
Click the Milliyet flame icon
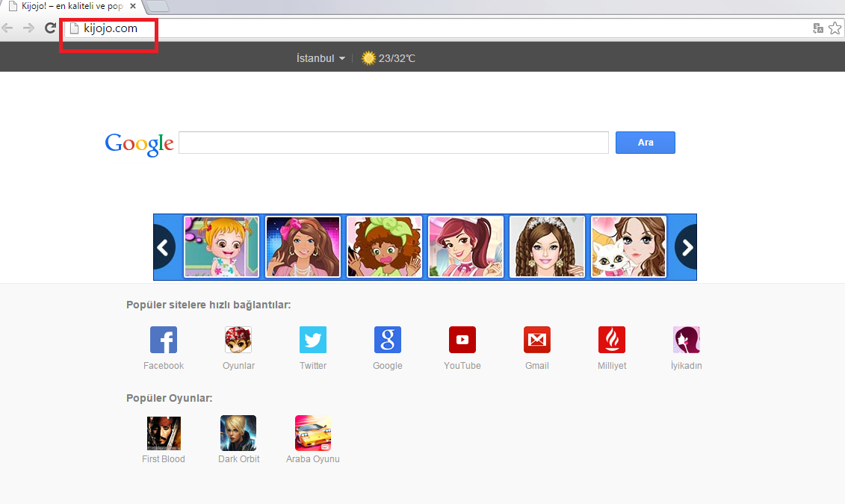coord(612,340)
